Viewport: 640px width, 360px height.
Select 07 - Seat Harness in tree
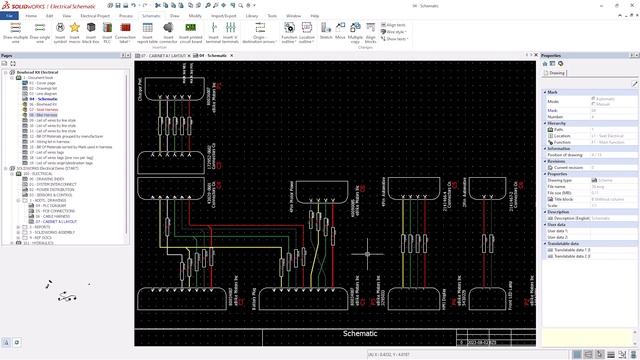pos(43,109)
